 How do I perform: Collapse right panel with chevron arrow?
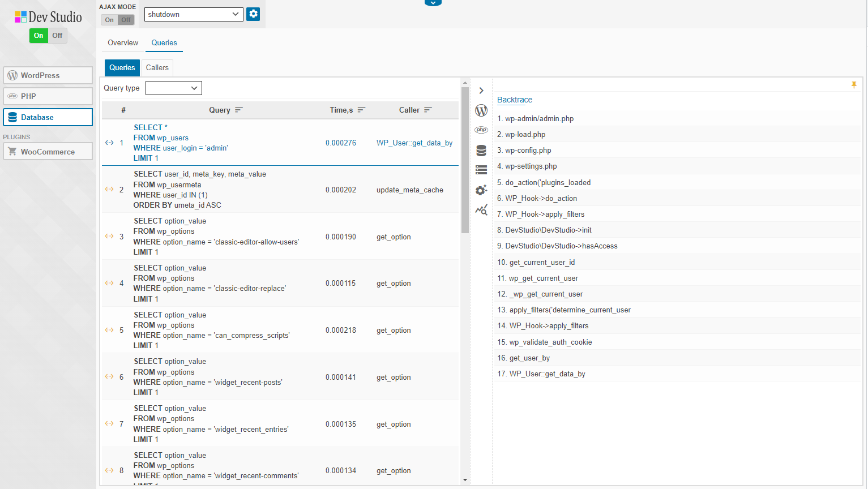pos(481,91)
